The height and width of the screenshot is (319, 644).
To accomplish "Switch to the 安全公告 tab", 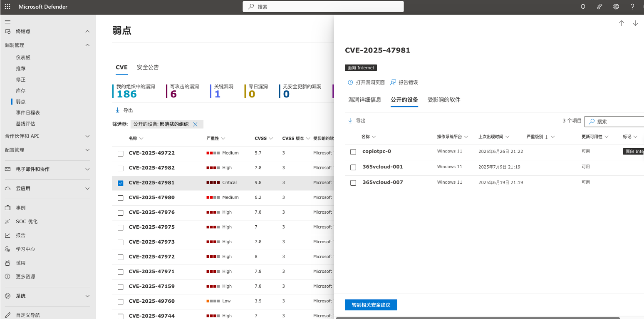I will point(148,67).
